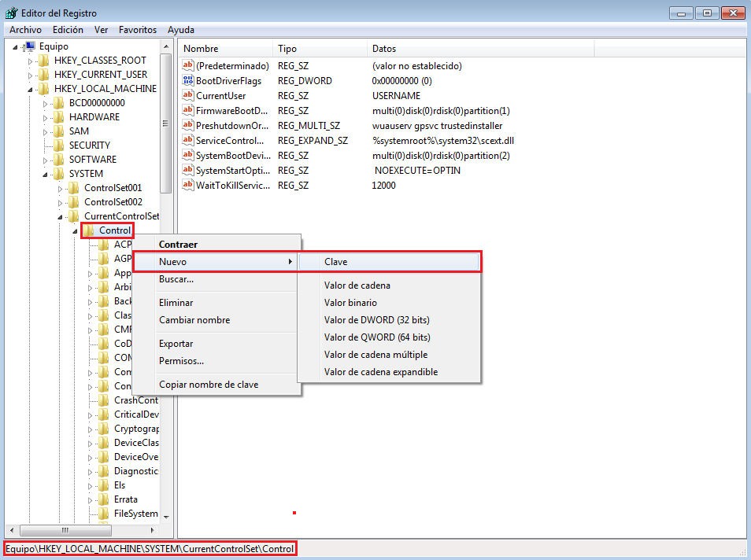
Task: Collapse the HKEY_LOCAL_MACHINE tree node
Action: pyautogui.click(x=31, y=89)
